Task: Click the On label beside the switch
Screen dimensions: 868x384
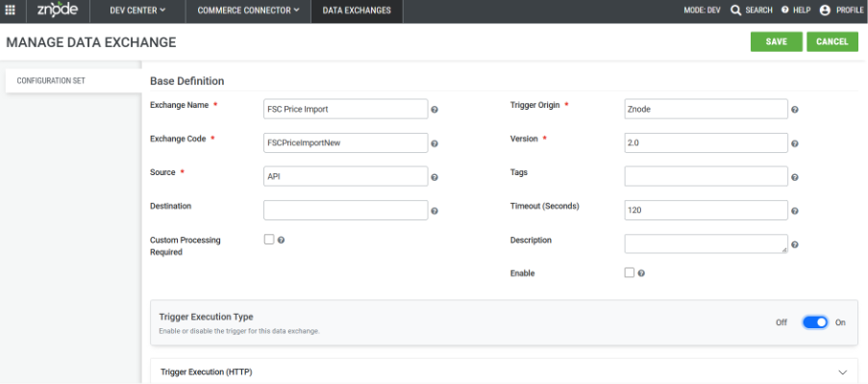Action: tap(840, 322)
